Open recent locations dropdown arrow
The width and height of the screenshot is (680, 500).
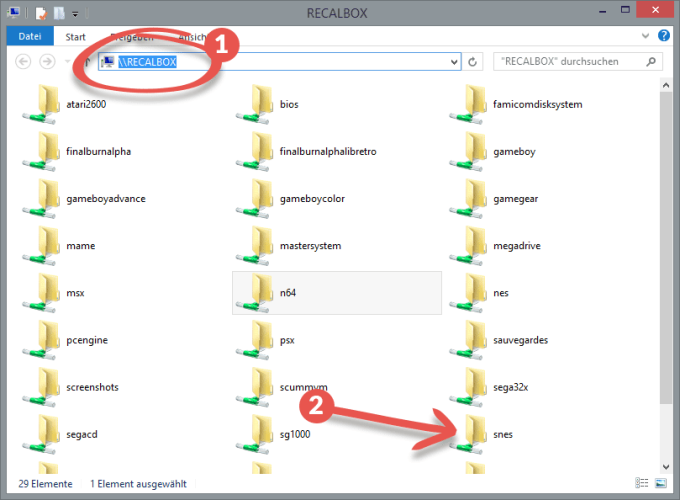pos(67,62)
